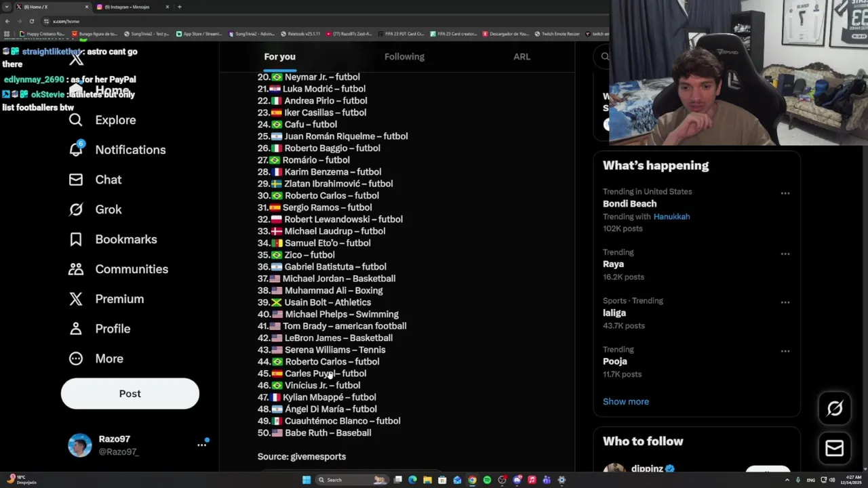Switch to the Following tab

404,56
